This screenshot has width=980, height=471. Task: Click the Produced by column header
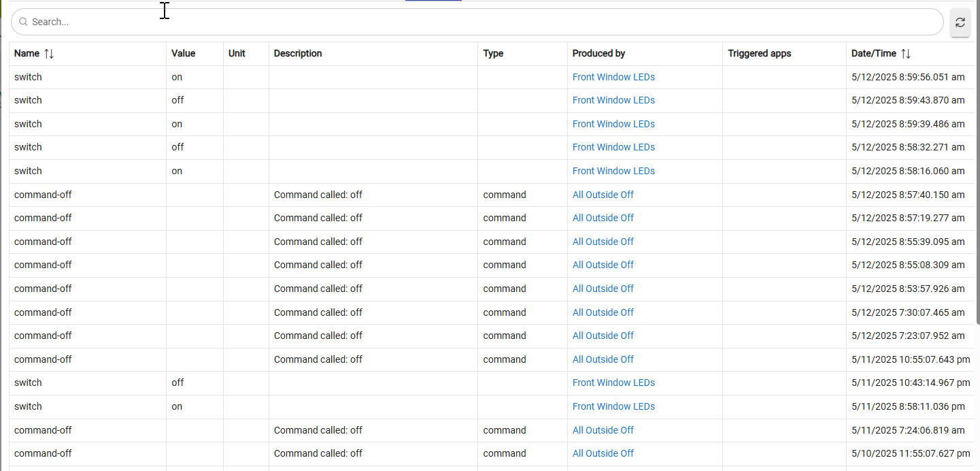598,53
